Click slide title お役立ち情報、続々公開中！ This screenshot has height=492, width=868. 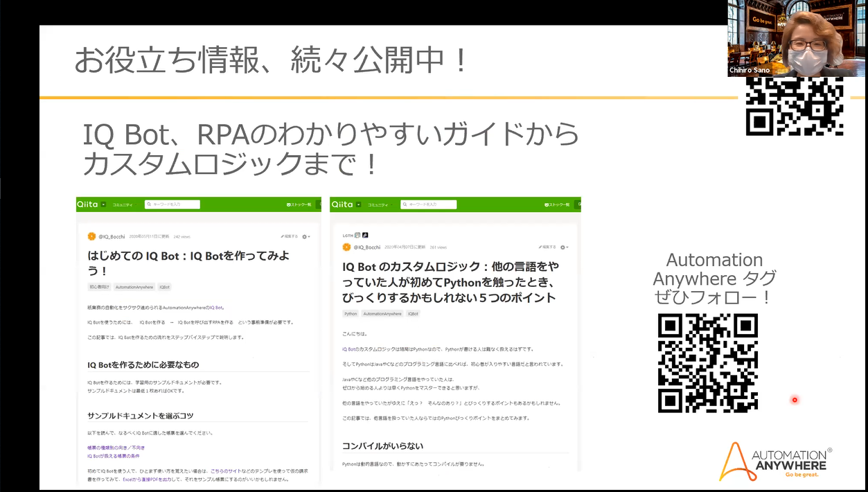pyautogui.click(x=272, y=60)
